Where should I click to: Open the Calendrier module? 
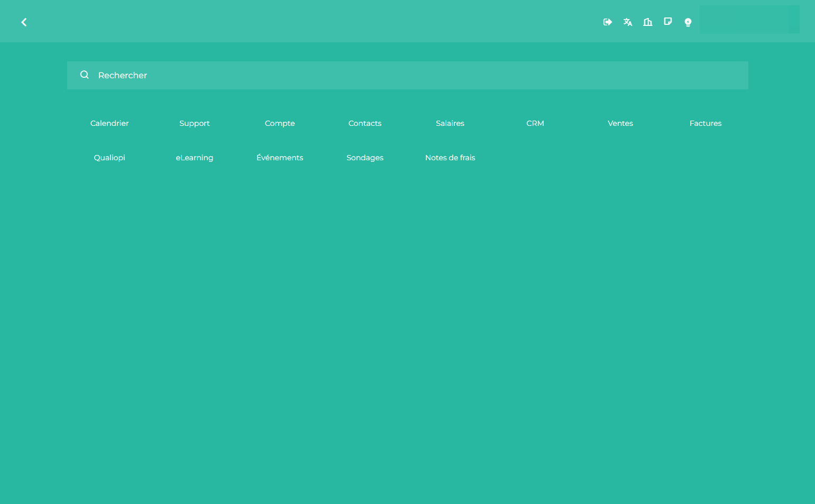(x=109, y=123)
